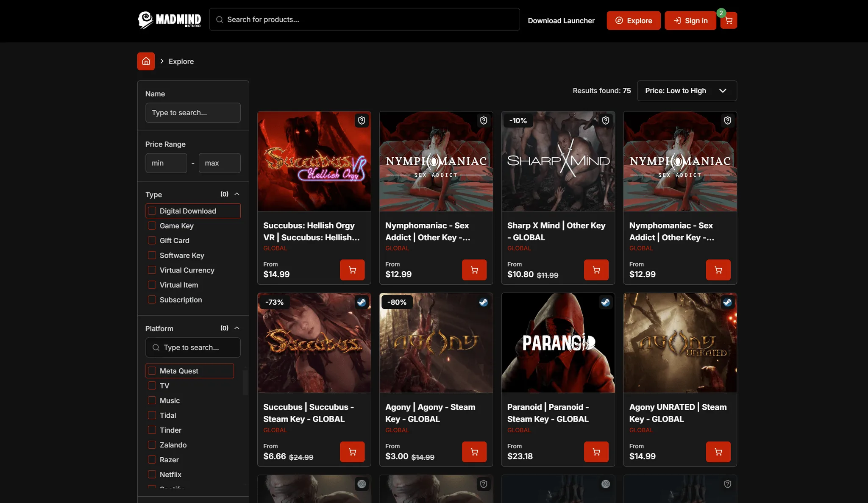This screenshot has height=503, width=868.
Task: Open Succubus: Hellish Orgy VR title link
Action: pyautogui.click(x=312, y=231)
